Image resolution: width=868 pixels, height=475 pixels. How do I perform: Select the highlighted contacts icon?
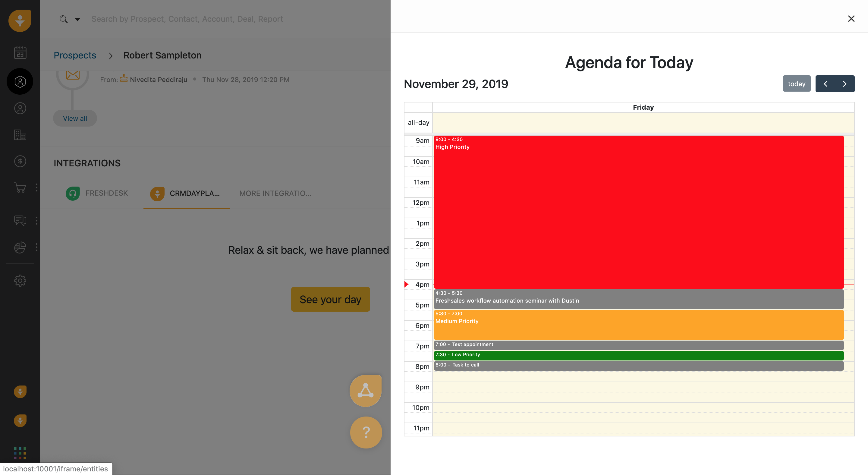click(20, 81)
